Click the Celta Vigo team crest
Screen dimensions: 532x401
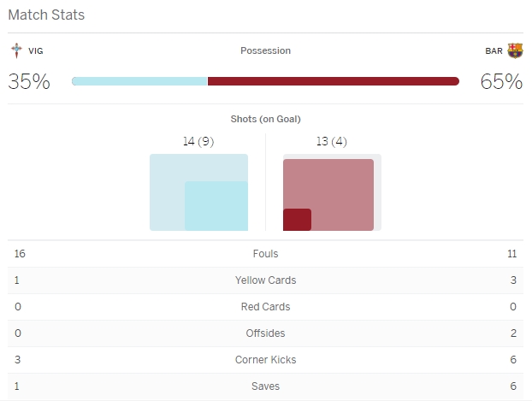(16, 50)
